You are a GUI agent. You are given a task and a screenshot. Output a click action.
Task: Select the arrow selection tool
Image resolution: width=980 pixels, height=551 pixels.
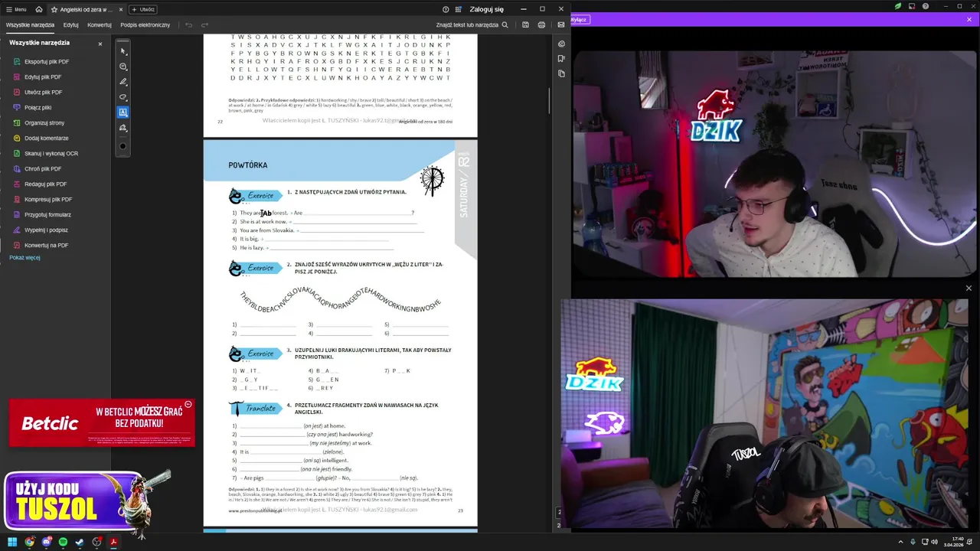click(123, 51)
